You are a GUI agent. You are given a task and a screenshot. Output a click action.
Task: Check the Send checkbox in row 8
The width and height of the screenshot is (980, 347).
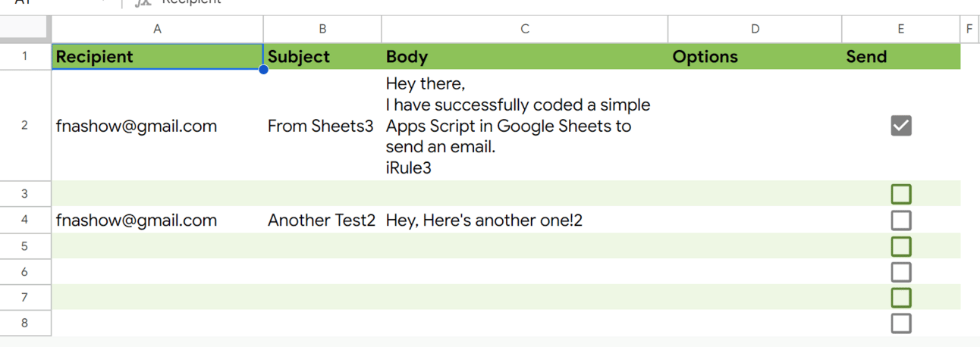pos(900,324)
